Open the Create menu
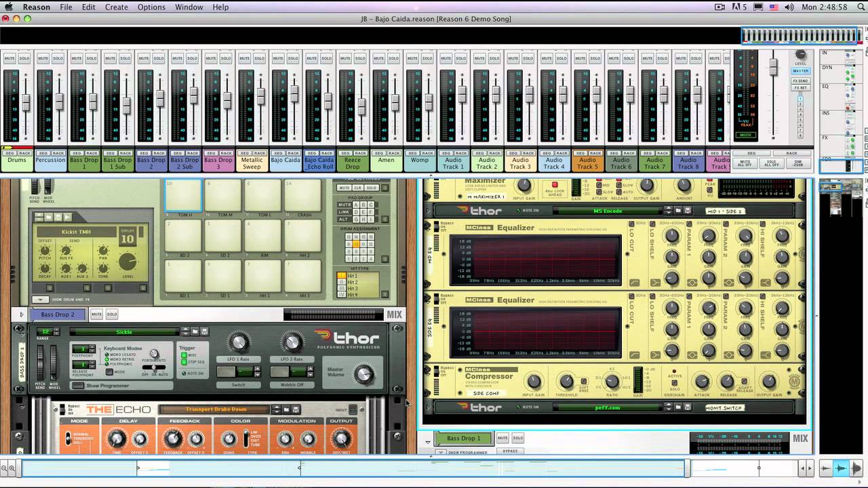Image resolution: width=868 pixels, height=488 pixels. pyautogui.click(x=116, y=7)
